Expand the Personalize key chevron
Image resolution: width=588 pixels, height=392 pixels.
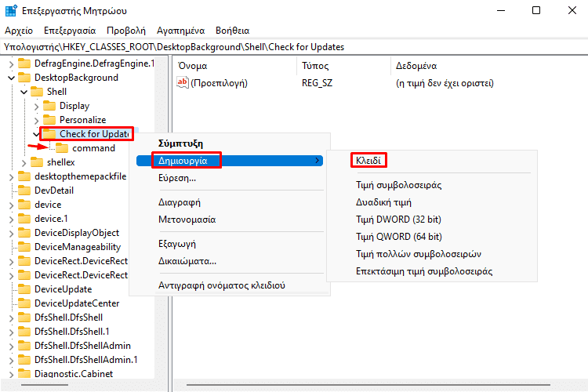pyautogui.click(x=36, y=121)
